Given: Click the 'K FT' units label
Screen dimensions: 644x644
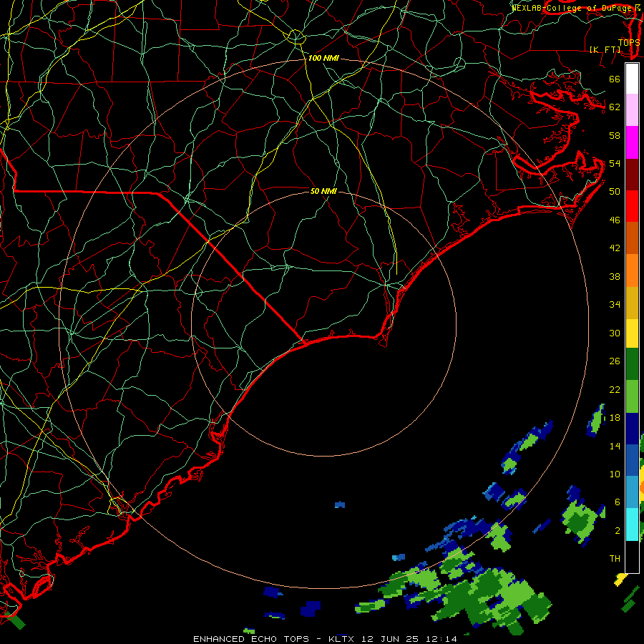Looking at the screenshot, I should click(x=605, y=49).
